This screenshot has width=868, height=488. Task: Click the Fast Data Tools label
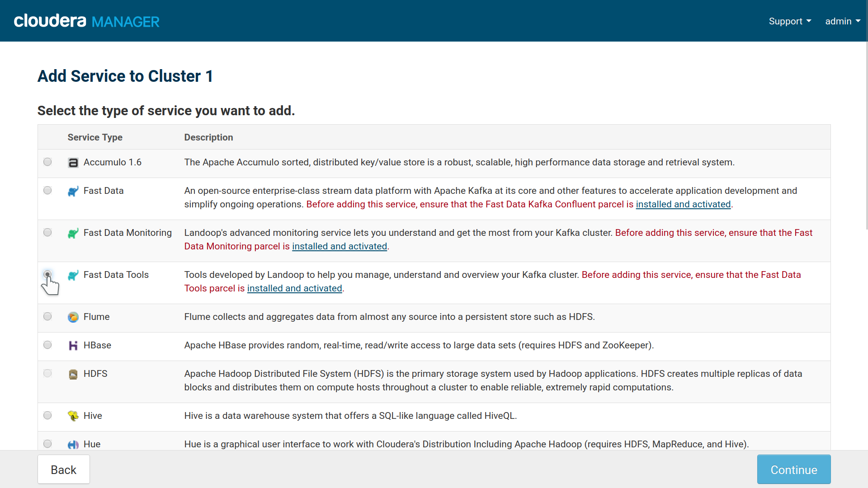click(x=116, y=275)
